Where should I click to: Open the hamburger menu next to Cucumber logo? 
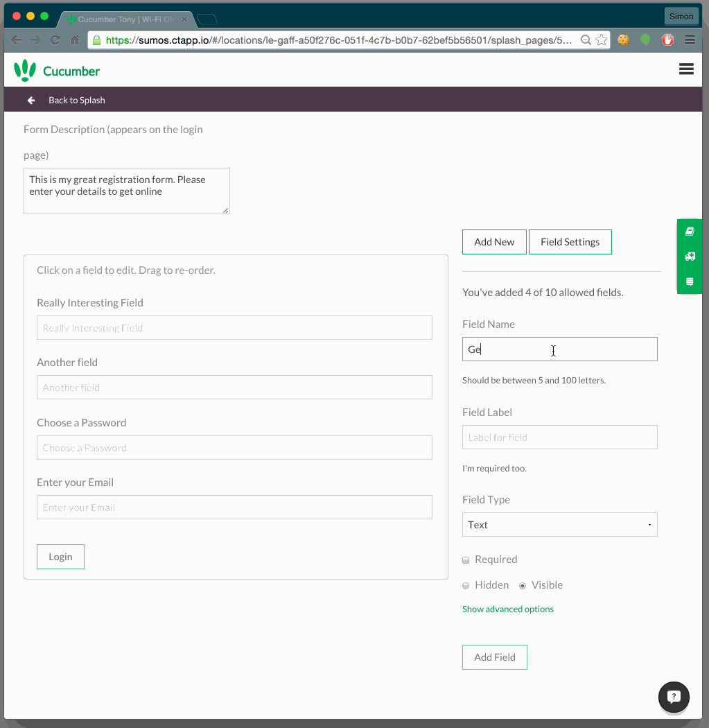(x=686, y=69)
